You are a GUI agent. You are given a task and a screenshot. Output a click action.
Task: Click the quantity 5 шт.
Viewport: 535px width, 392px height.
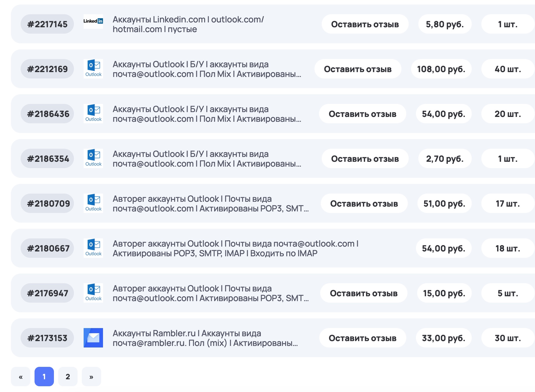pyautogui.click(x=508, y=293)
